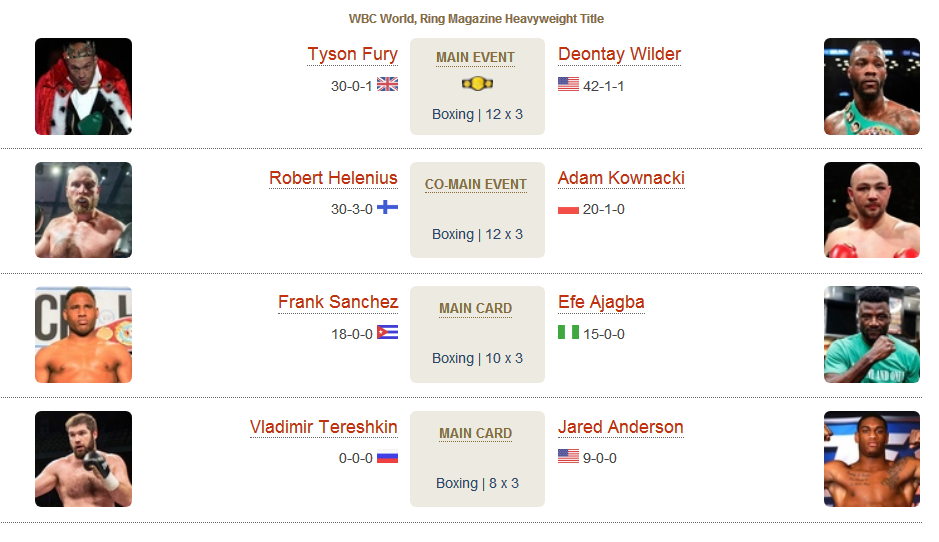Open Adam Kownacki's photo thumbnail
This screenshot has width=939, height=542.
pyautogui.click(x=872, y=210)
